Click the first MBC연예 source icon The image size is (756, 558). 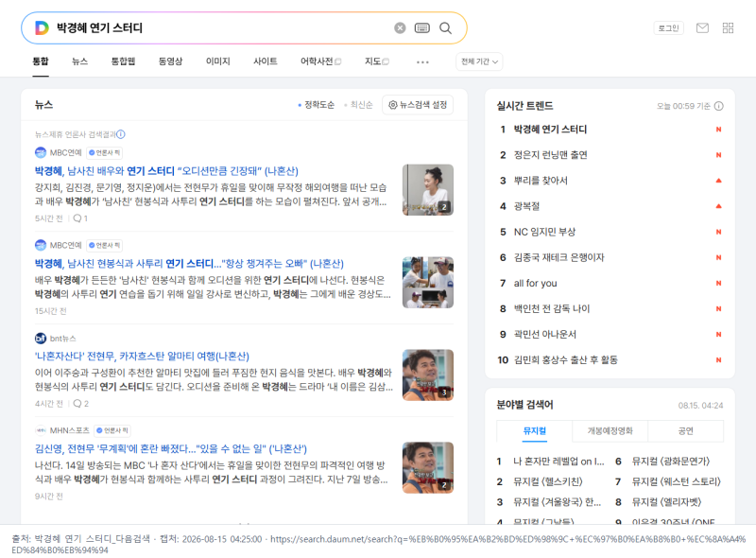(41, 152)
